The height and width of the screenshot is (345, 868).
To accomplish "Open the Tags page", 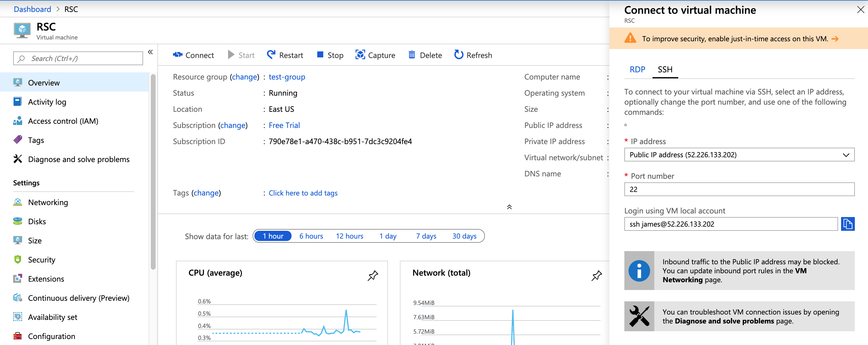I will [74, 140].
